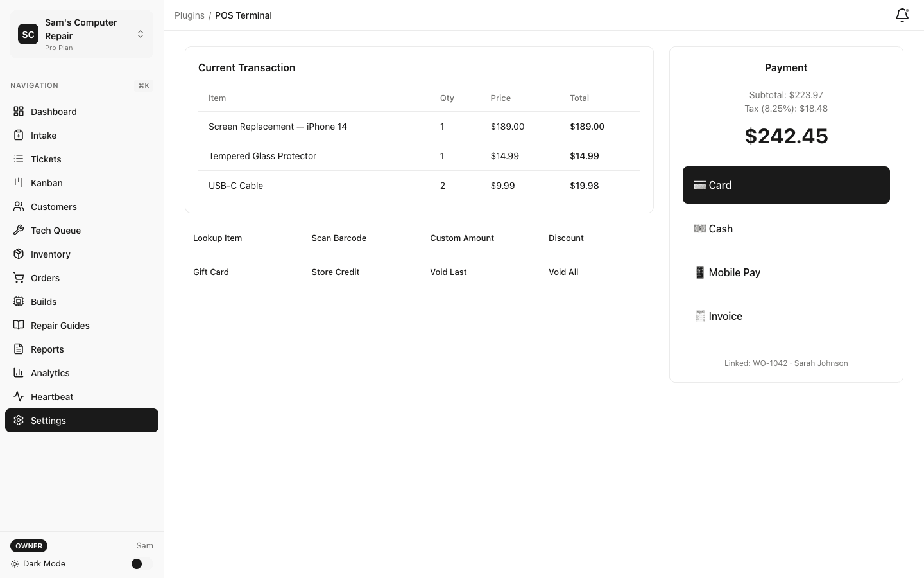Viewport: 924px width, 578px height.
Task: Open Analytics with the bar chart icon
Action: (x=19, y=372)
